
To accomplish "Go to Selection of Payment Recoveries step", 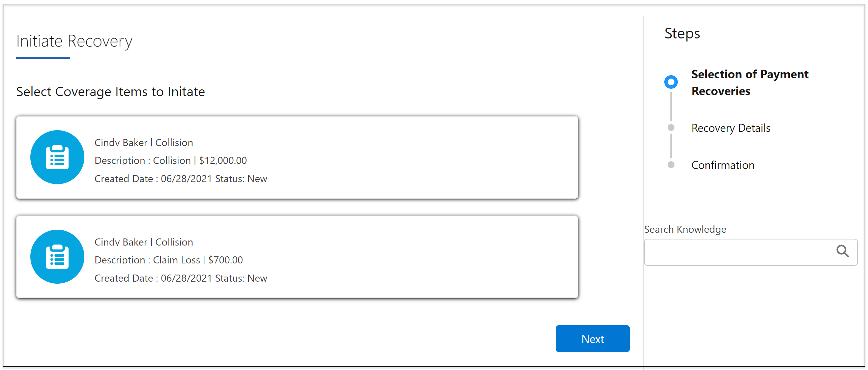I will (750, 83).
